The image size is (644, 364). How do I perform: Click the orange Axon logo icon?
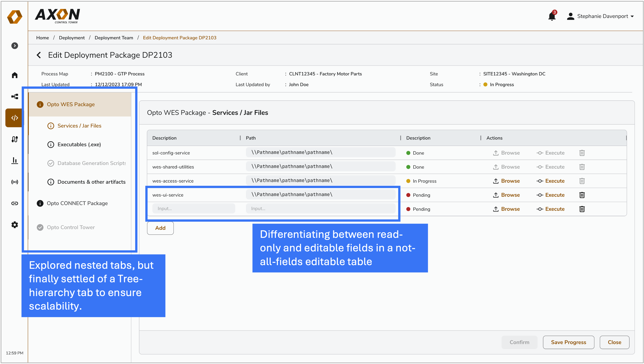pyautogui.click(x=14, y=17)
